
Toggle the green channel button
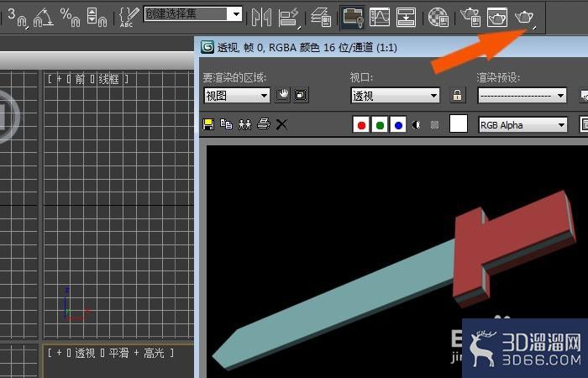click(380, 125)
